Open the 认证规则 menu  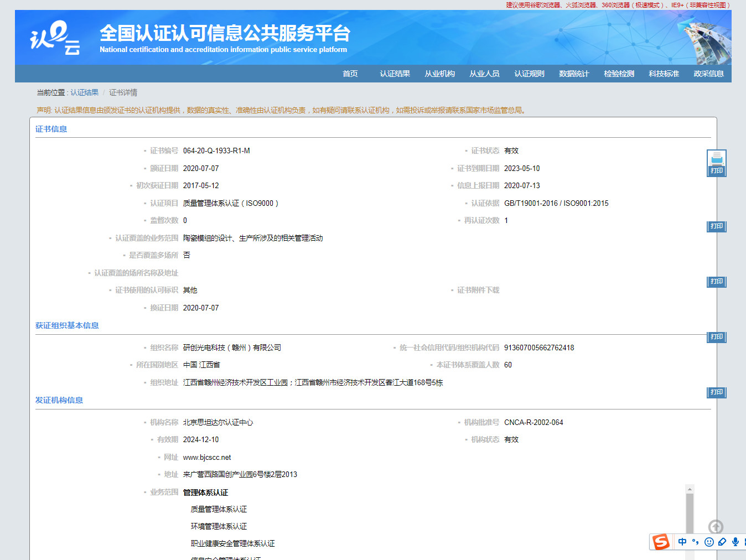(529, 74)
